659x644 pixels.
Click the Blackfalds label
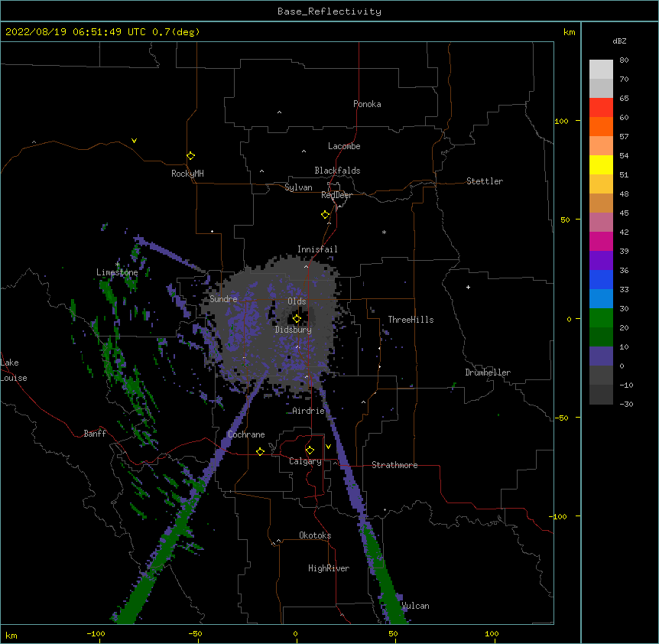pos(337,171)
